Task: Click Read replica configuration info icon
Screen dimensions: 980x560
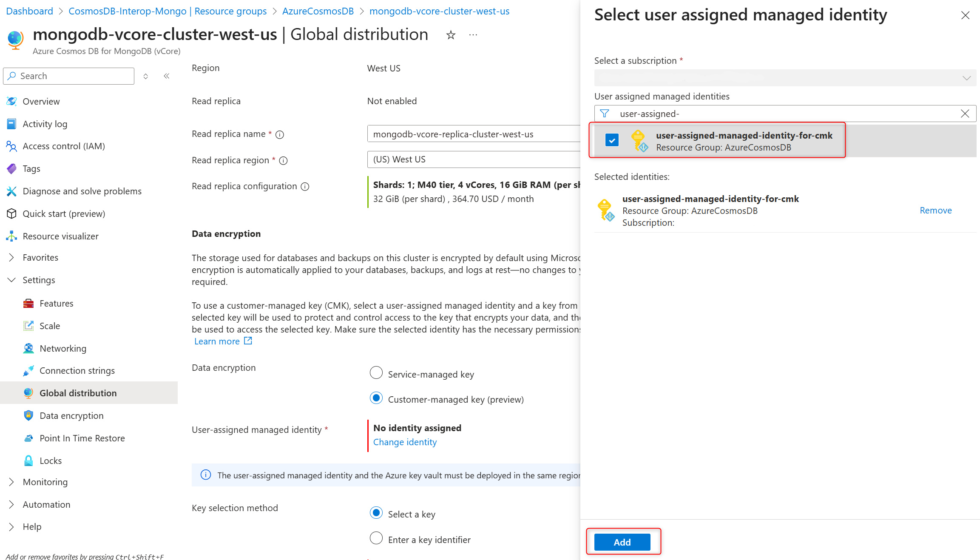Action: (x=305, y=187)
